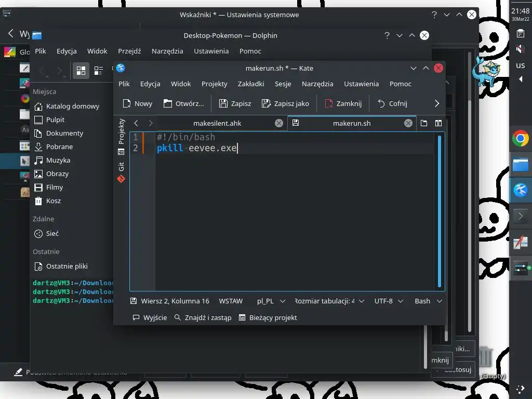Toggle the WSTAW insert mode indicator
Screen dimensions: 532x399
coord(231,301)
